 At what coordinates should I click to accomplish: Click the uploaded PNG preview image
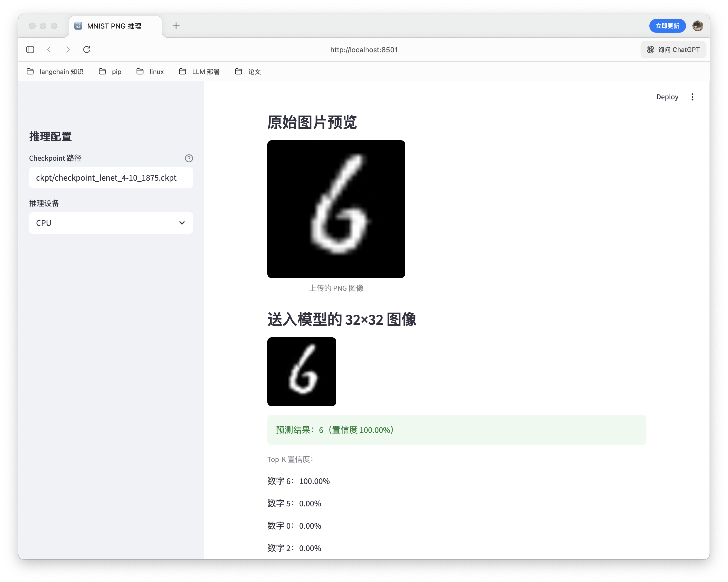pyautogui.click(x=336, y=209)
